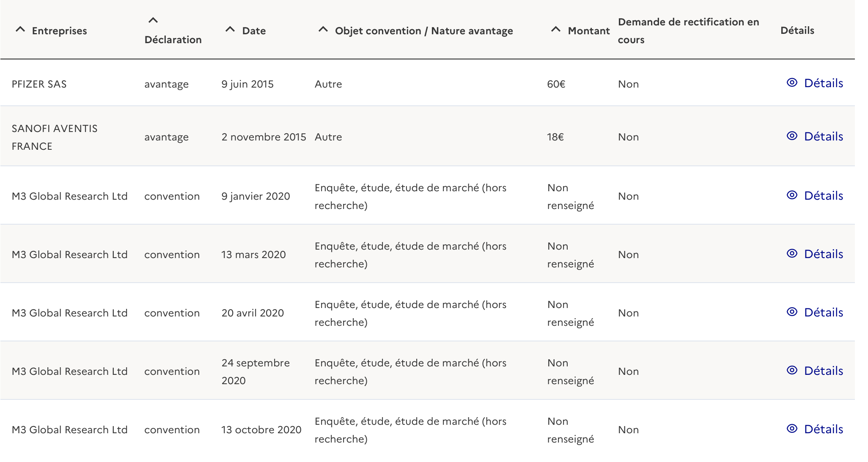Click Non renseigné in the 9 janvier 2020 row
The width and height of the screenshot is (868, 462).
point(570,196)
